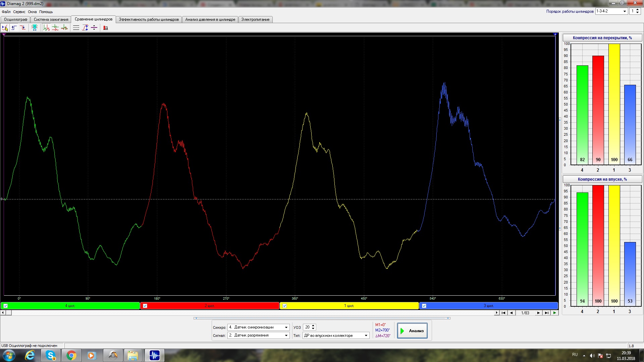644x362 pixels.
Task: Click the falling edge trigger icon
Action: tap(22, 28)
